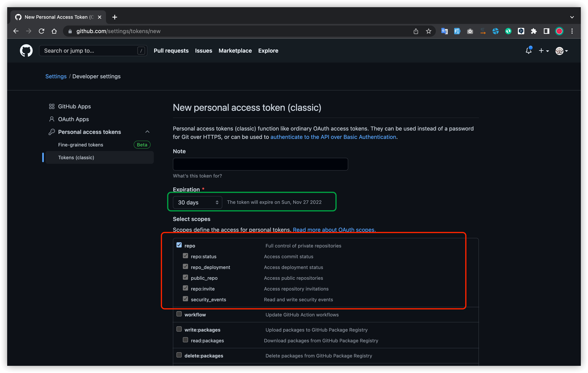Toggle the repo:status checkbox
The width and height of the screenshot is (588, 373).
(x=185, y=256)
